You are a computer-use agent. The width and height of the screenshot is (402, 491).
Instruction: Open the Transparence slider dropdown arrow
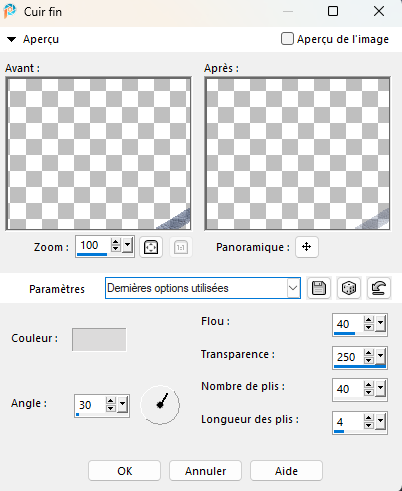coord(380,357)
